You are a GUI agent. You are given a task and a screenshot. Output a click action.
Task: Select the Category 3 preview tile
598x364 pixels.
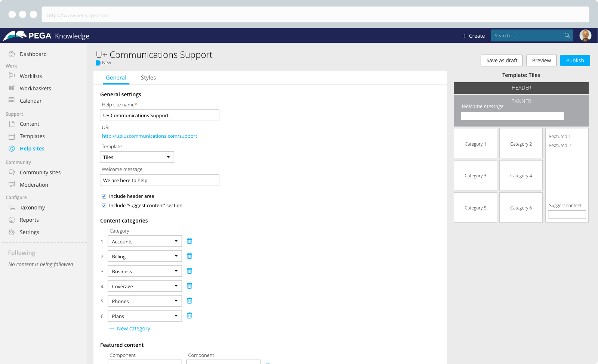[x=475, y=175]
